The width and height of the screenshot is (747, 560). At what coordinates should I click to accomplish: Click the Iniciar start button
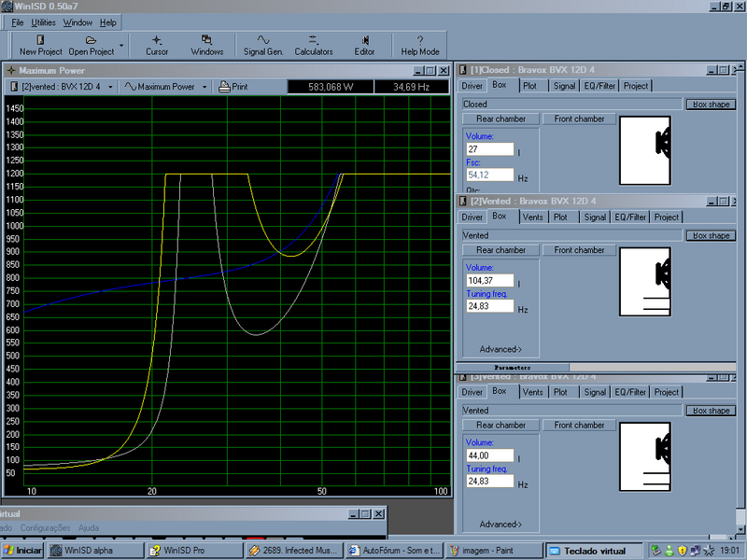pos(22,550)
